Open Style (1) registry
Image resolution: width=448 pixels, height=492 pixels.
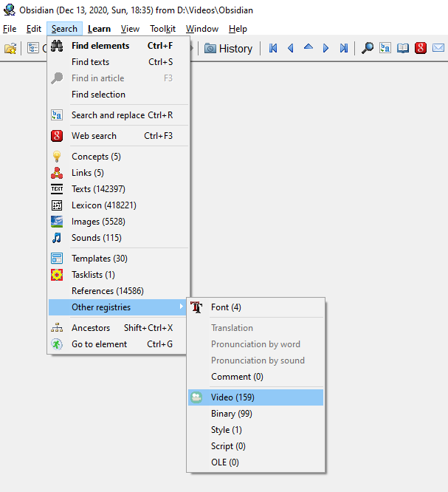coord(255,430)
